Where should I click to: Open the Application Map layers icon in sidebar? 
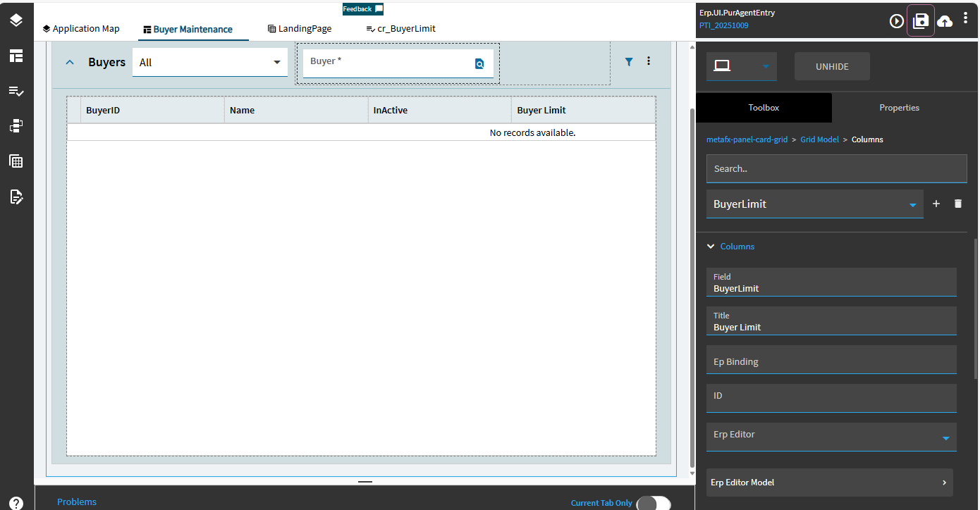(16, 20)
